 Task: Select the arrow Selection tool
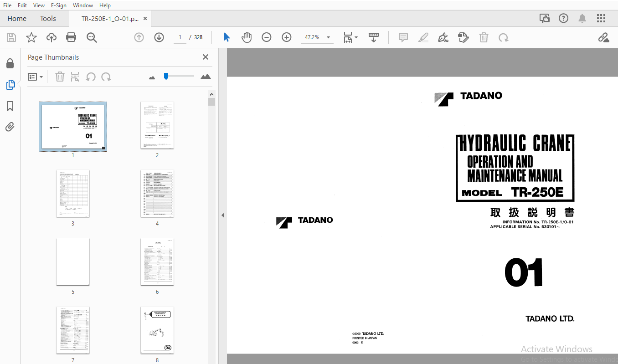tap(227, 37)
